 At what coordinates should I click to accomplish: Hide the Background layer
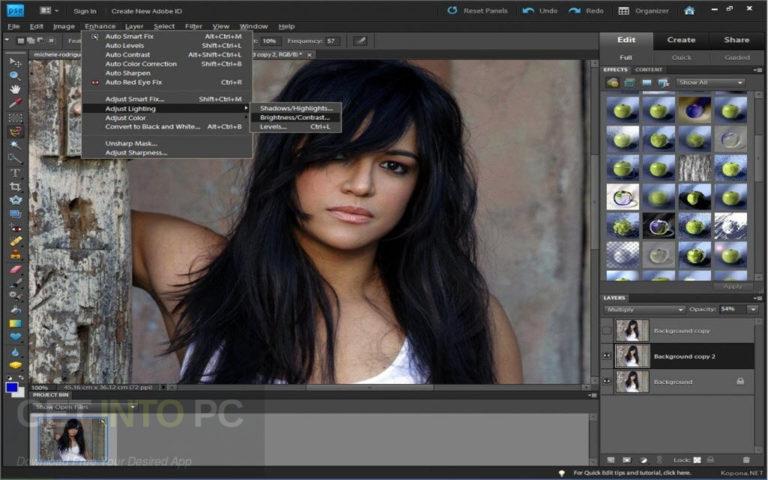(606, 381)
